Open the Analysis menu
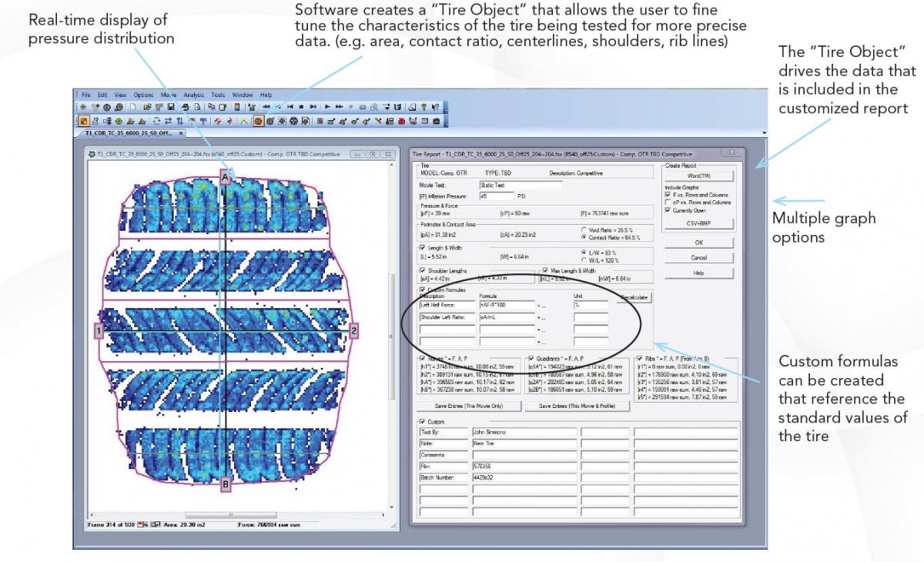The height and width of the screenshot is (562, 924). coord(194,95)
